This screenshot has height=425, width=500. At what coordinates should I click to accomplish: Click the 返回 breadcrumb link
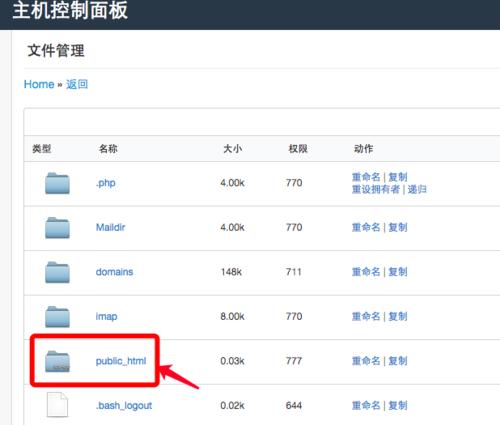coord(77,84)
